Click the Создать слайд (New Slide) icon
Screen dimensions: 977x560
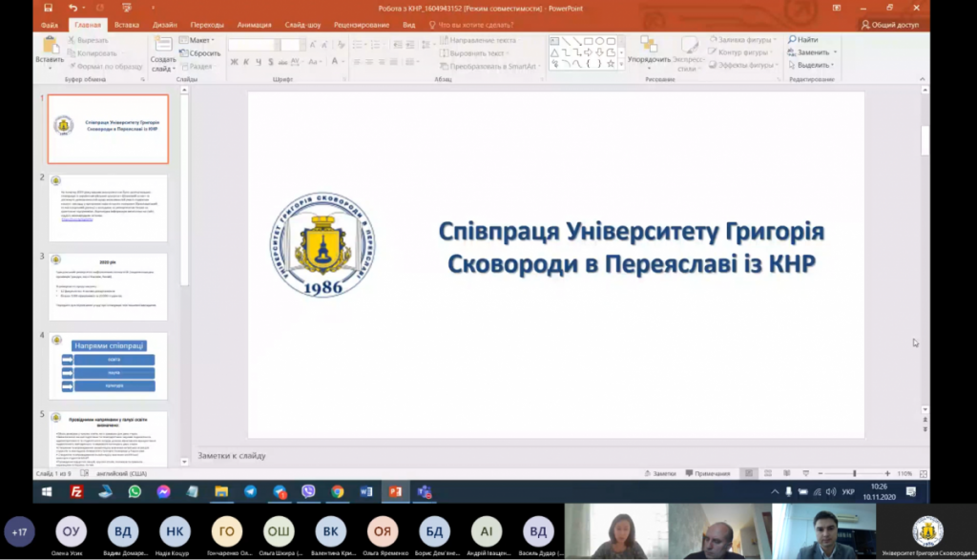pyautogui.click(x=163, y=47)
